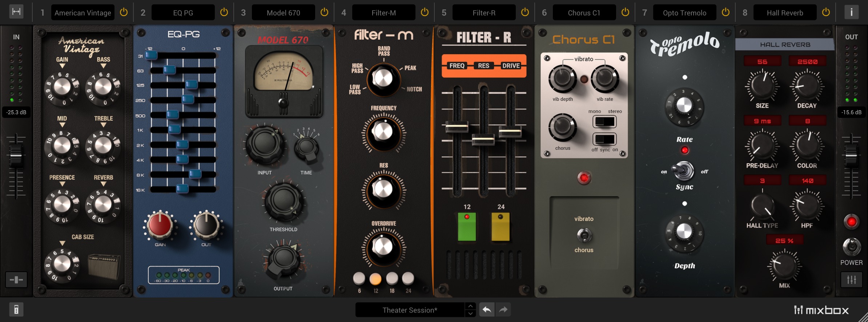Click the Filter-R FREQ fader

pos(457,127)
